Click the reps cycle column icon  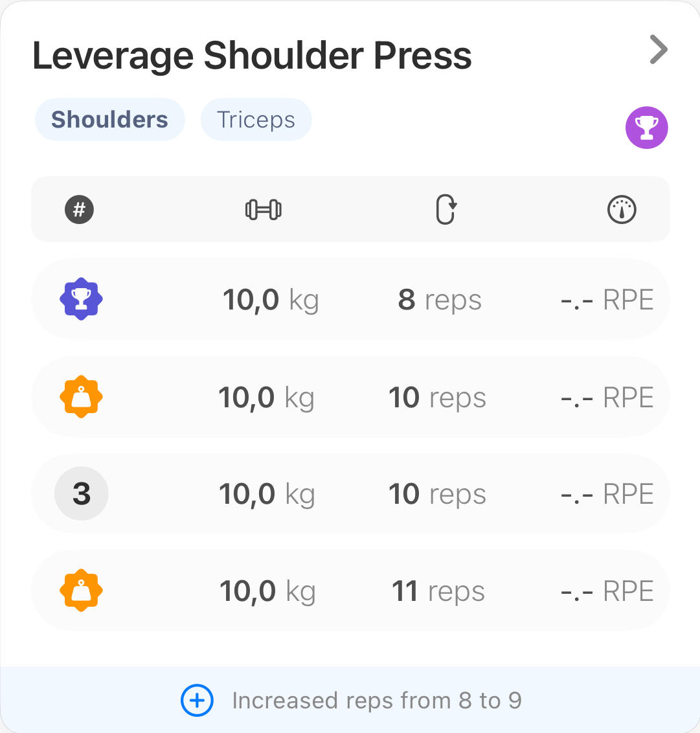[x=446, y=210]
